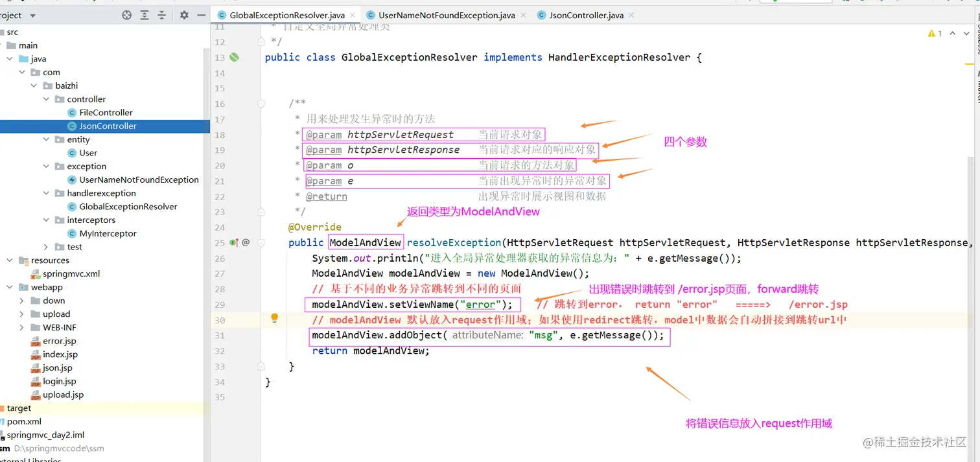Switch to JsonController.java tab
This screenshot has width=980, height=462.
586,15
